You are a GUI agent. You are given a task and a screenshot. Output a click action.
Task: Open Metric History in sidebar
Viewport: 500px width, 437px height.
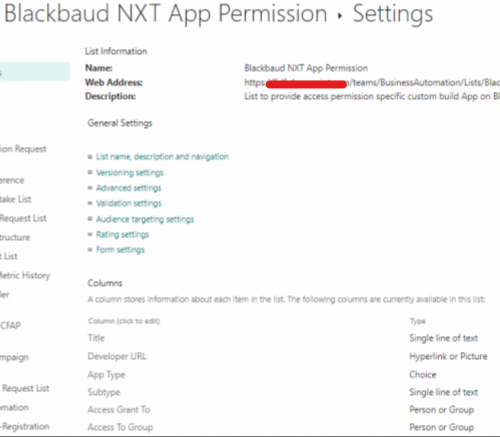click(x=25, y=275)
